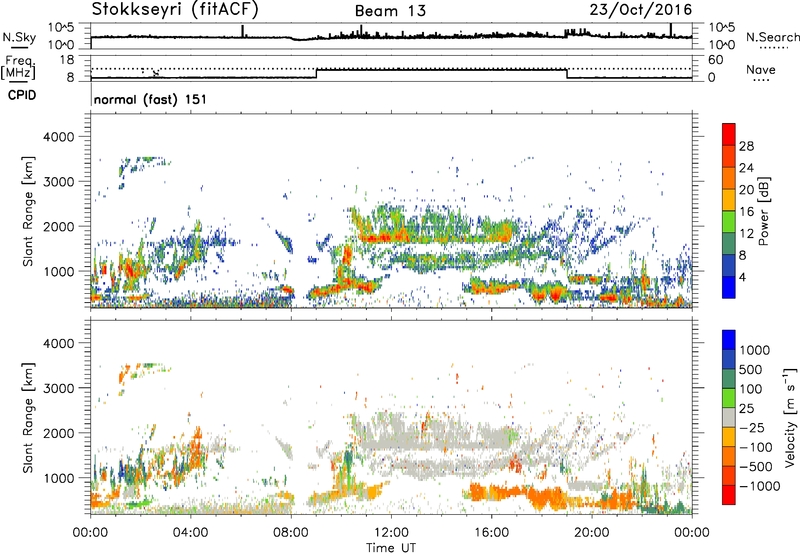Click the left 10^5 noise axis label
This screenshot has width=800, height=554.
[62, 27]
